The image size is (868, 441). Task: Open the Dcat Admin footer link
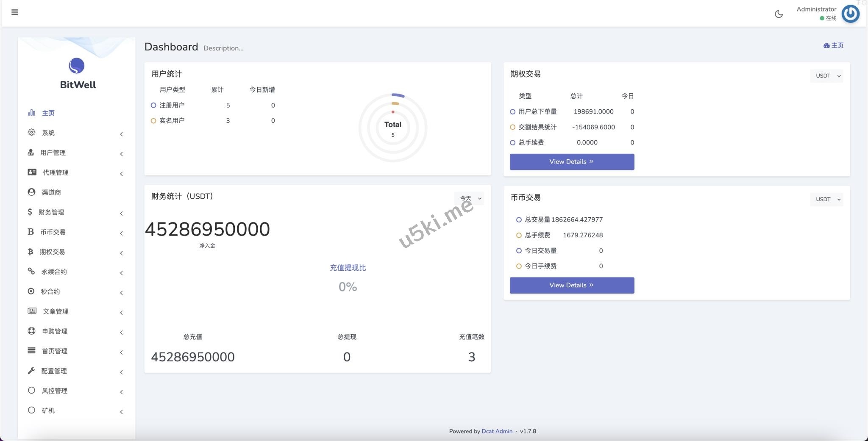pyautogui.click(x=497, y=431)
